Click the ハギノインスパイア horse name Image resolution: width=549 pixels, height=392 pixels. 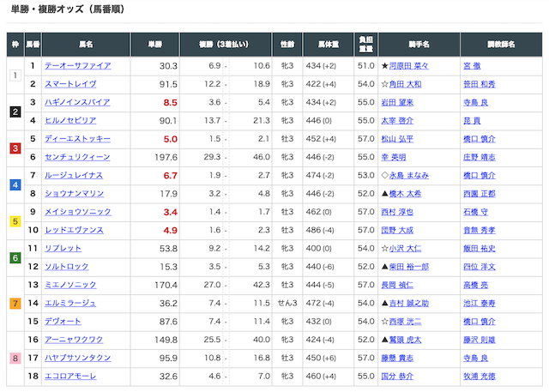[x=79, y=102]
